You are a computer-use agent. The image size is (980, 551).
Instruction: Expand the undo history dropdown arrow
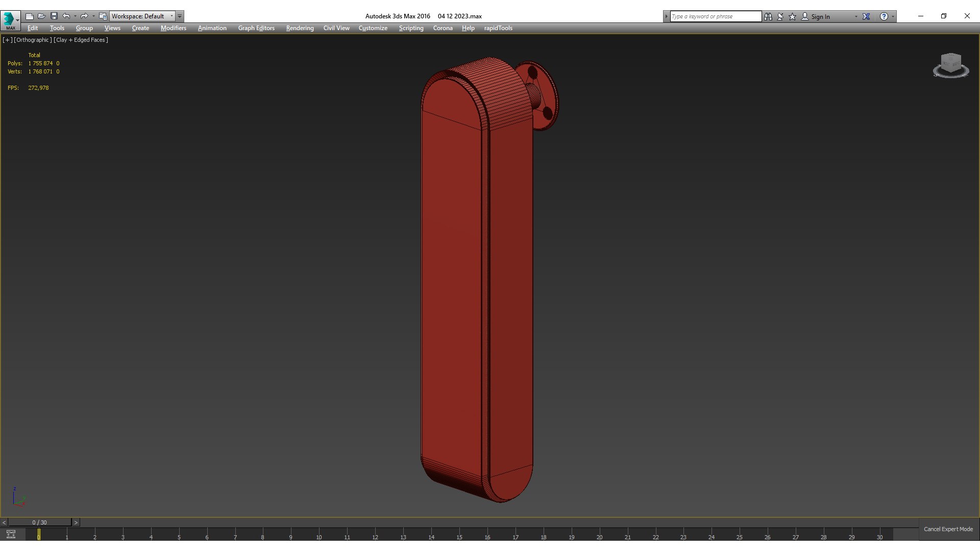75,16
